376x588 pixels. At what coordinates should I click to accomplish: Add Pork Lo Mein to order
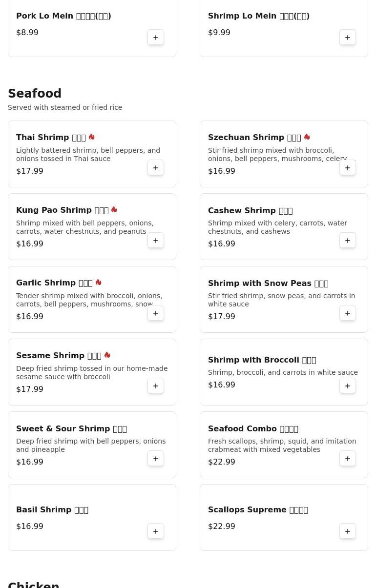[156, 38]
